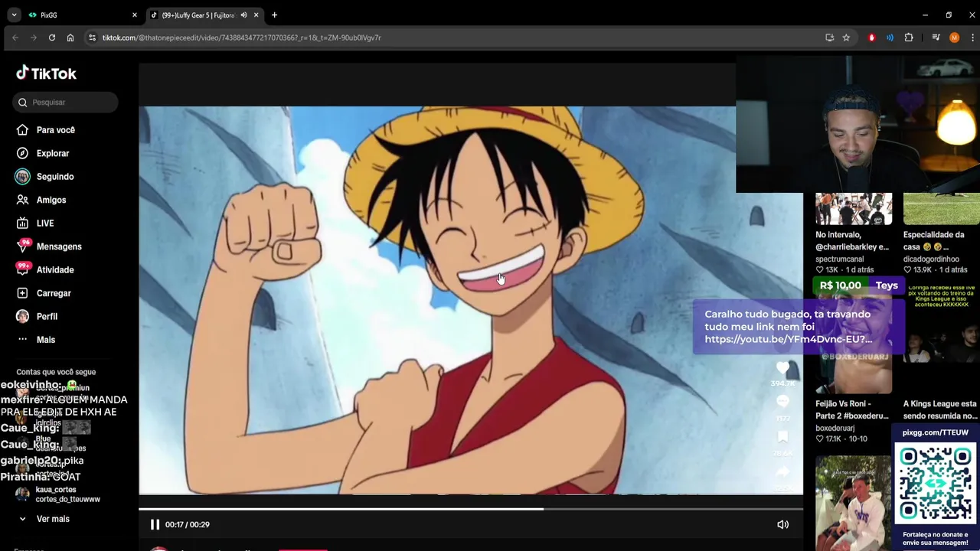Image resolution: width=980 pixels, height=551 pixels.
Task: Like the video with heart icon
Action: (782, 368)
